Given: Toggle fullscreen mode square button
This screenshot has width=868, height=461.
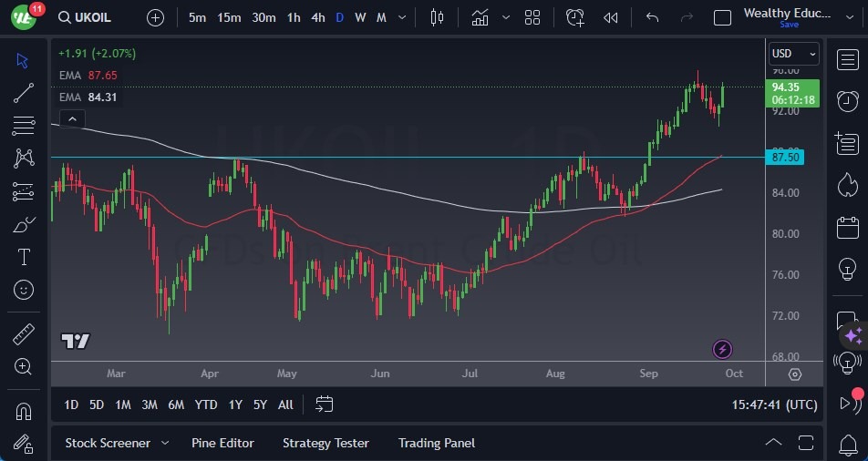Looking at the screenshot, I should point(722,17).
